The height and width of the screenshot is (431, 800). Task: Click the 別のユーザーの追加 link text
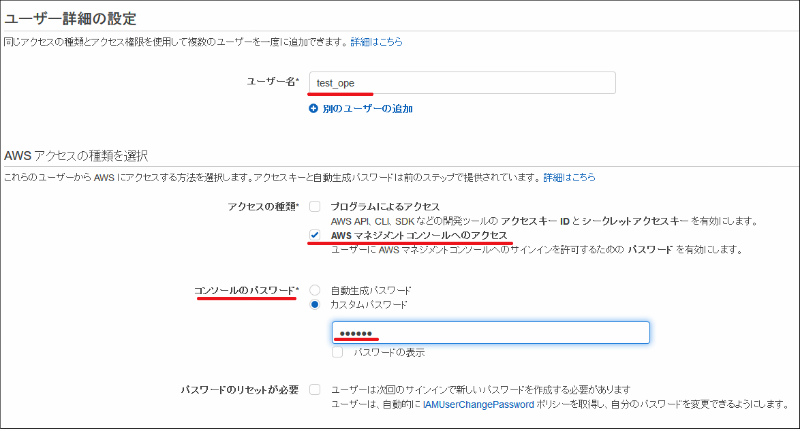(366, 108)
